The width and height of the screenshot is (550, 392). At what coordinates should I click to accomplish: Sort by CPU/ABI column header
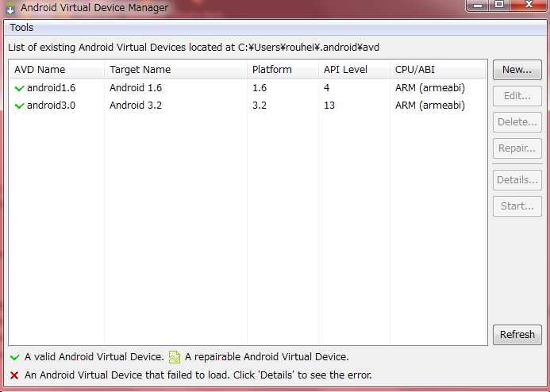tap(438, 69)
